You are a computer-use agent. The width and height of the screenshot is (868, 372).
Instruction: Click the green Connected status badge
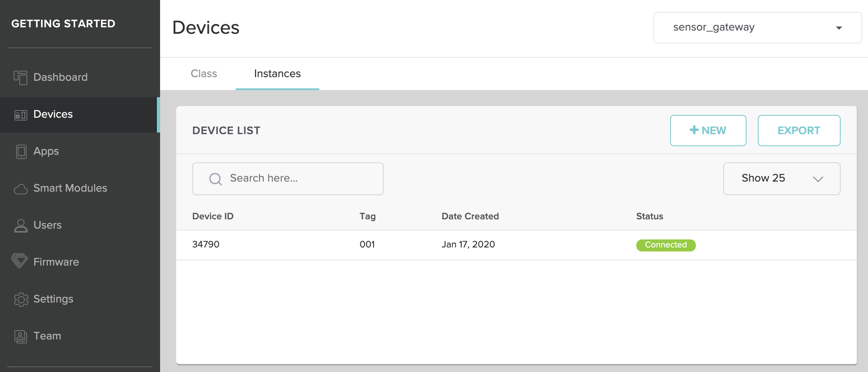666,245
